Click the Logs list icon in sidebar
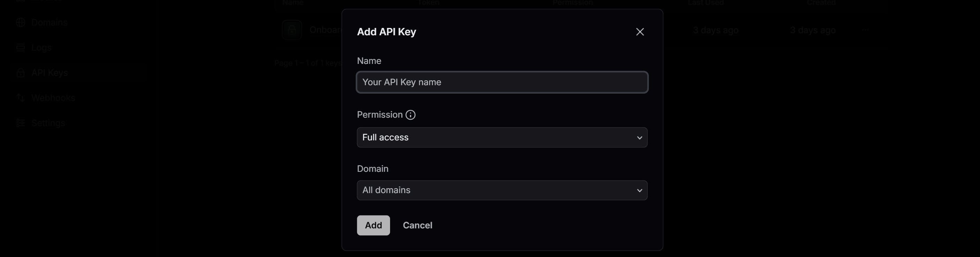This screenshot has height=257, width=980. (x=21, y=47)
